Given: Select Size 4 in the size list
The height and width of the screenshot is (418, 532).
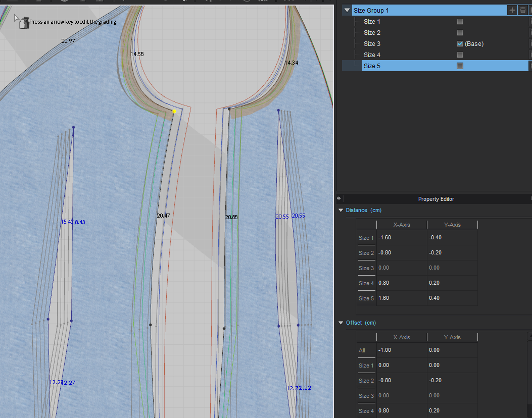Looking at the screenshot, I should [372, 55].
